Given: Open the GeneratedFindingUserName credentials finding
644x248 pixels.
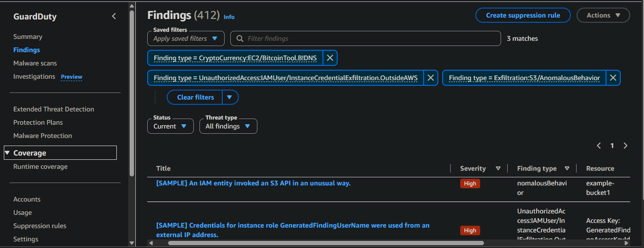Looking at the screenshot, I should click(x=293, y=230).
